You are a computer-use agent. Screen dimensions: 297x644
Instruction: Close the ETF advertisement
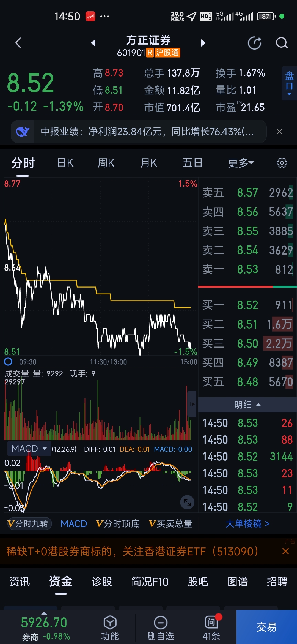click(285, 551)
